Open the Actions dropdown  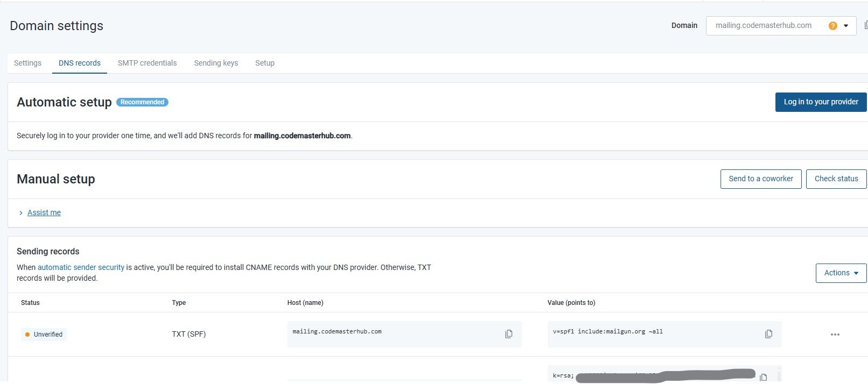(841, 273)
